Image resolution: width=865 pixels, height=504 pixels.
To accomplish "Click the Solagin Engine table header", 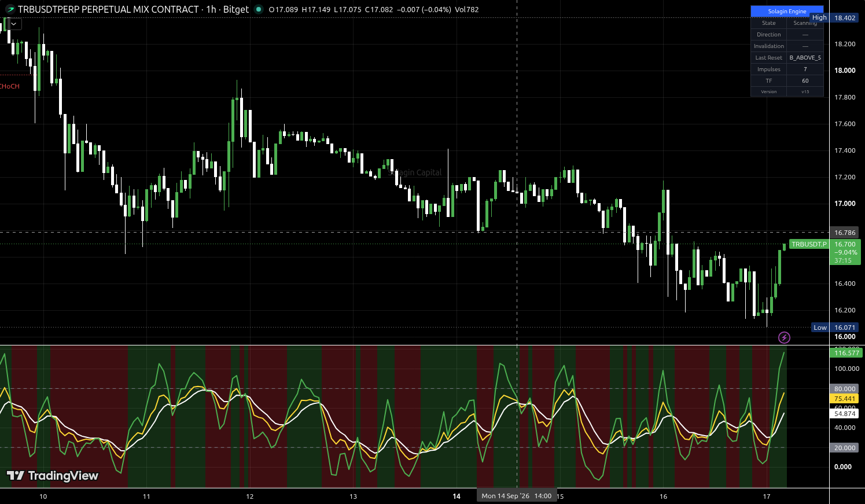I will click(787, 12).
